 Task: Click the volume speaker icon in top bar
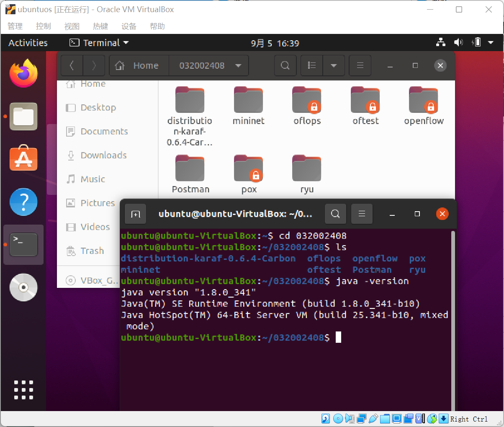pos(458,42)
